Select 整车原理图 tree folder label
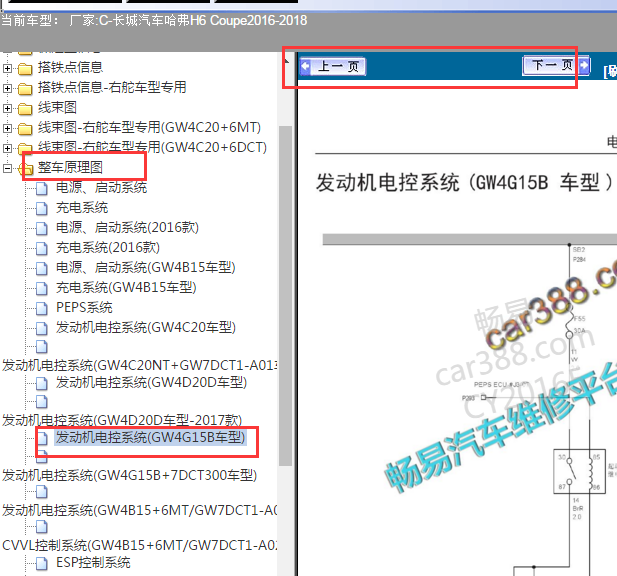617x576 pixels. 70,168
